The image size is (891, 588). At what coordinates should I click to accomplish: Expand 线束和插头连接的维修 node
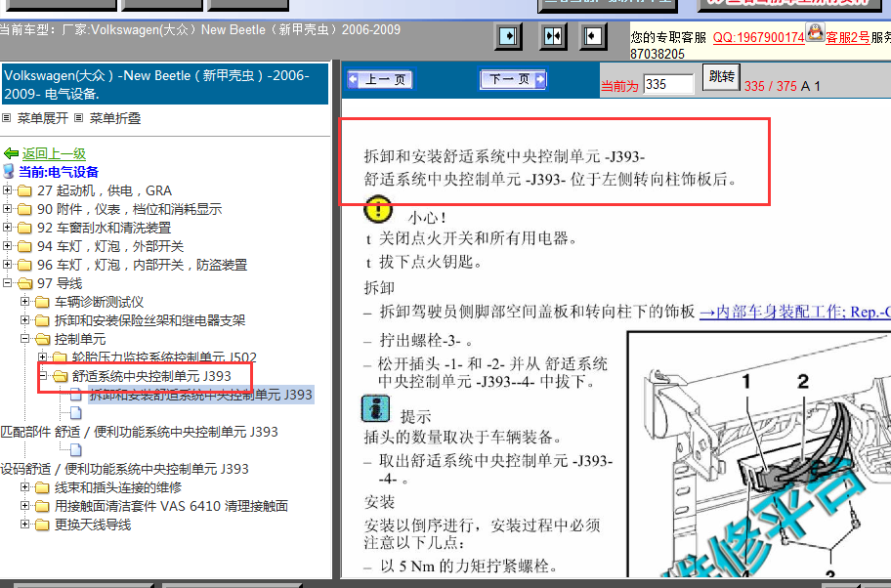25,486
